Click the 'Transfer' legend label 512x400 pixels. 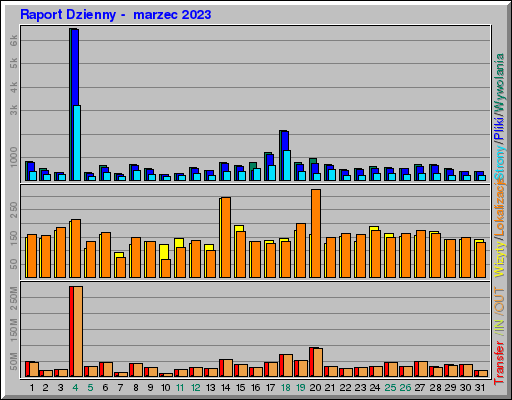pos(499,363)
